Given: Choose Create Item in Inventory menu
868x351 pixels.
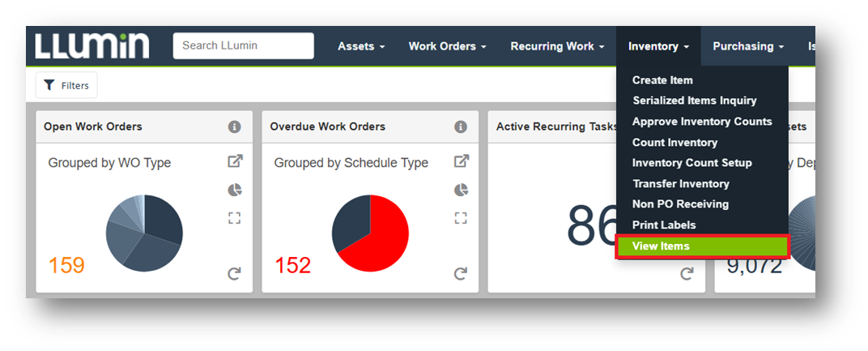Looking at the screenshot, I should point(662,80).
